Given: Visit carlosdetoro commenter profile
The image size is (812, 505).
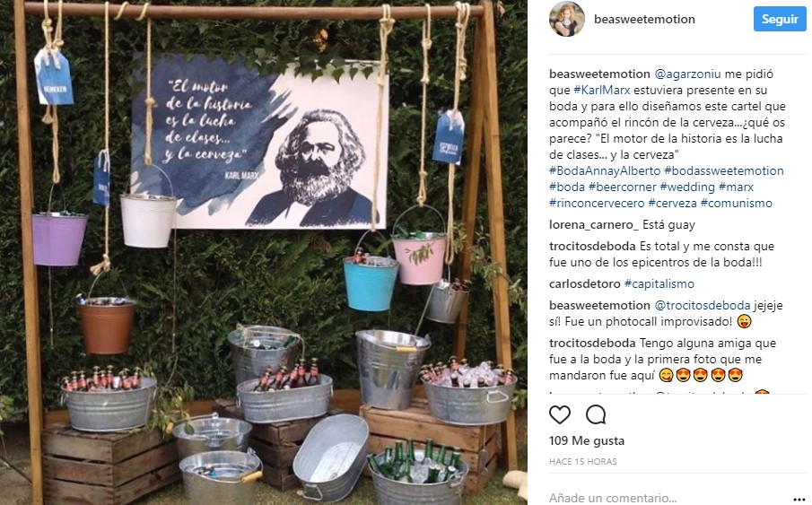Looking at the screenshot, I should point(585,283).
